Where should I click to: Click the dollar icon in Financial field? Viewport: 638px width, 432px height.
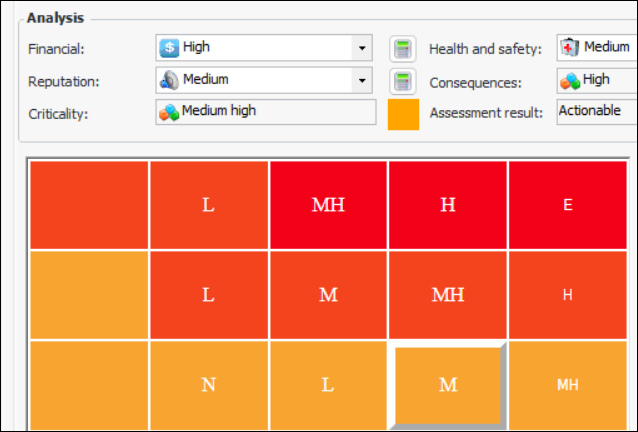tap(170, 47)
